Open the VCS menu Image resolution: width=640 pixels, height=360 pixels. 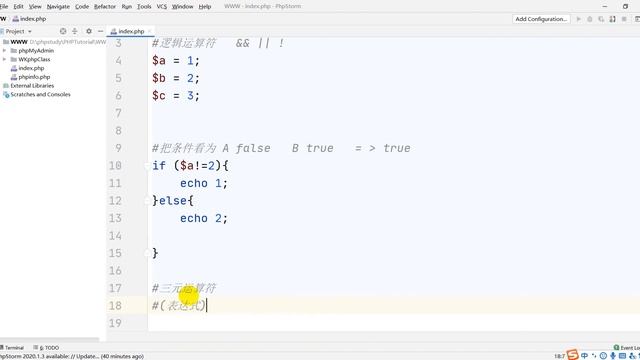tap(162, 7)
